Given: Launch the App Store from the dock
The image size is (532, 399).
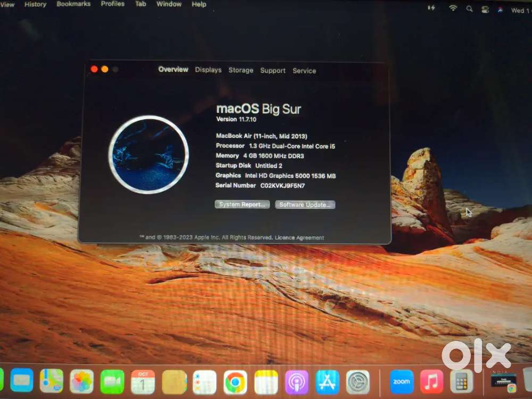Looking at the screenshot, I should coord(328,381).
